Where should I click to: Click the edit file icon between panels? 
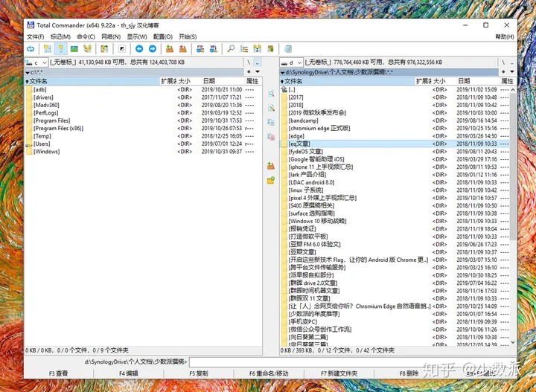point(271,108)
